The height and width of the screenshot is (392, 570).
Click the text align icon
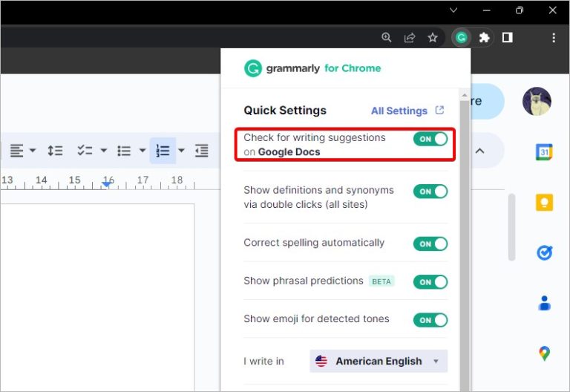(17, 150)
